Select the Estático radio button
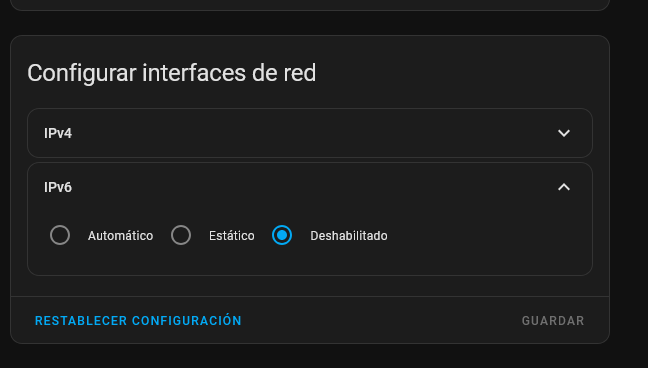This screenshot has height=368, width=648. click(x=181, y=235)
